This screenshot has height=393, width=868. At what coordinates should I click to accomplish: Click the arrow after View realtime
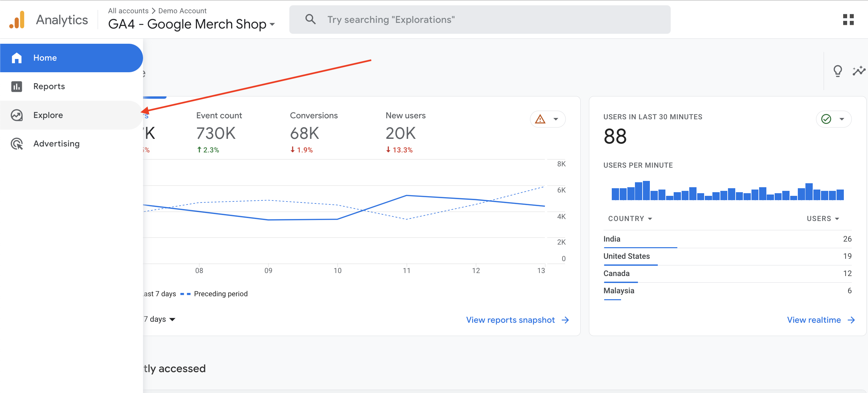[851, 320]
